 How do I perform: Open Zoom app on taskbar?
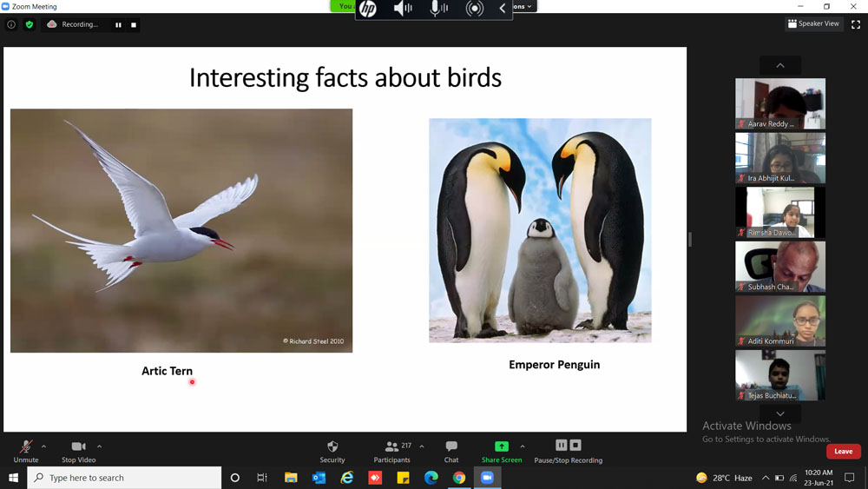click(487, 478)
